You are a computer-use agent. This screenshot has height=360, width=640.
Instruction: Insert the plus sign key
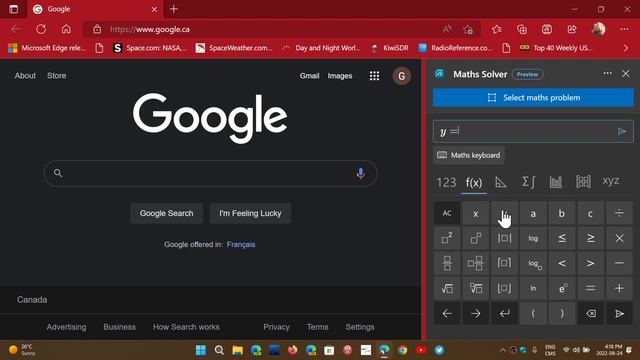[619, 289]
